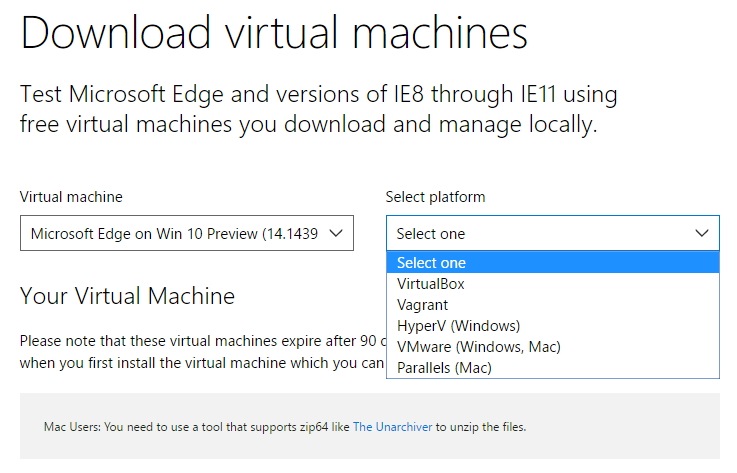The height and width of the screenshot is (473, 737).
Task: Click the Select platform field label
Action: 435,197
